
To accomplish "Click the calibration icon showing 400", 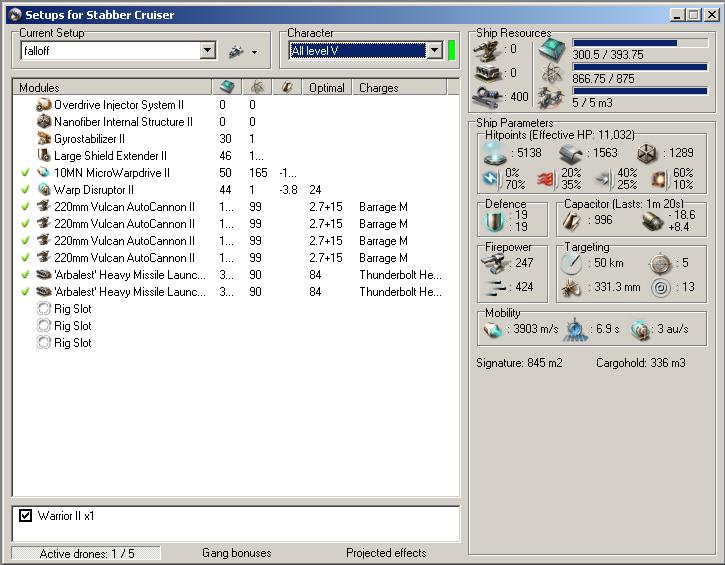I will [487, 97].
